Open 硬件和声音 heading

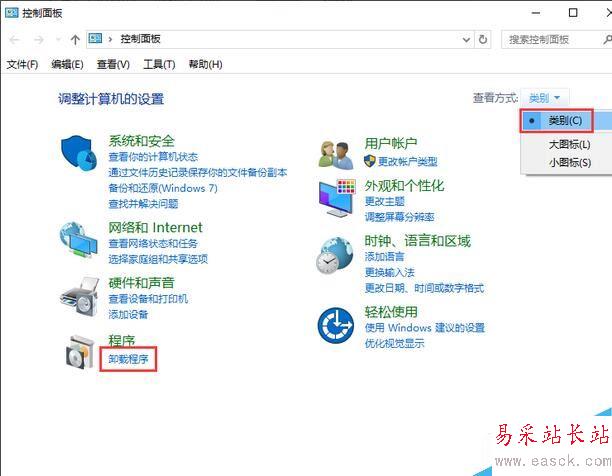click(x=141, y=282)
